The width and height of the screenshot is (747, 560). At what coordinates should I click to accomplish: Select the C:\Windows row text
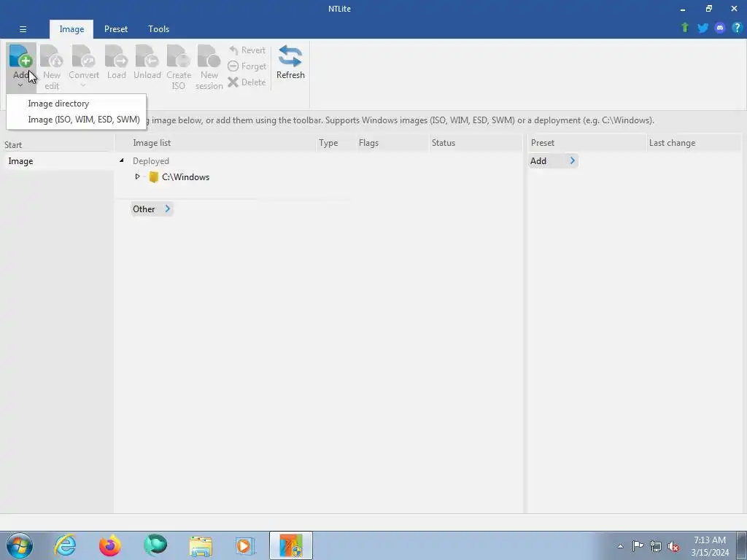(185, 177)
